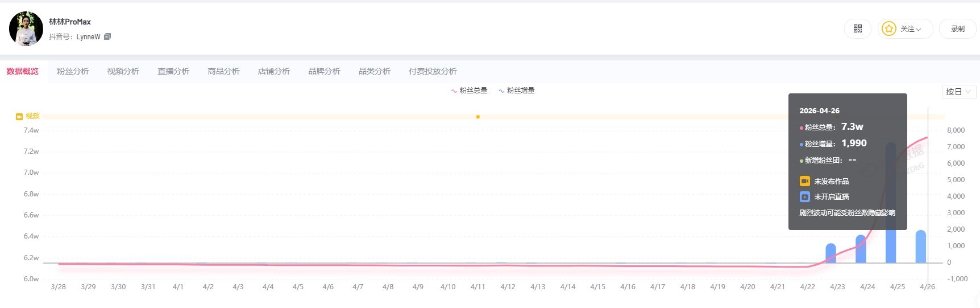Viewport: 980px width, 308px height.
Task: Click the 4/23 fan increase bar
Action: point(830,253)
